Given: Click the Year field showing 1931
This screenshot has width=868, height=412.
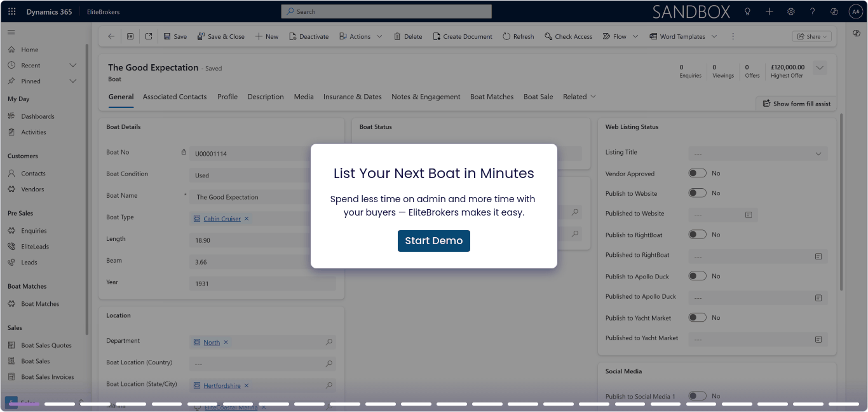Looking at the screenshot, I should click(x=262, y=284).
